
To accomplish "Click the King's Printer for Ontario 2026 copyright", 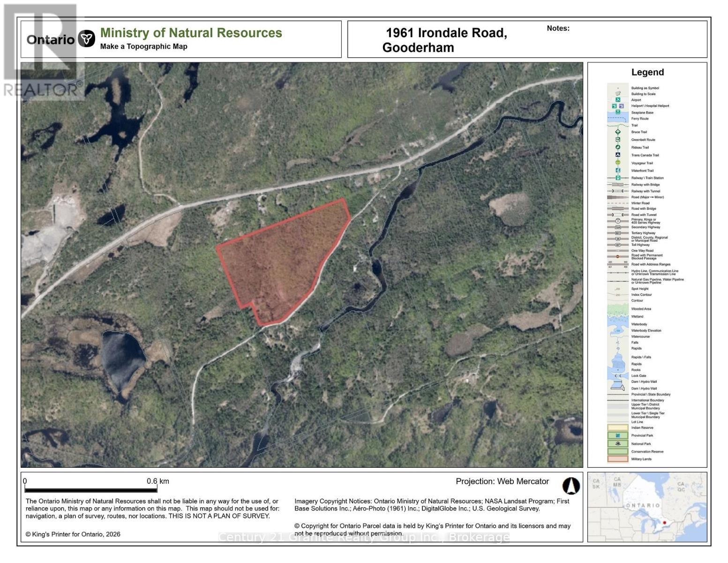I will coord(73,534).
